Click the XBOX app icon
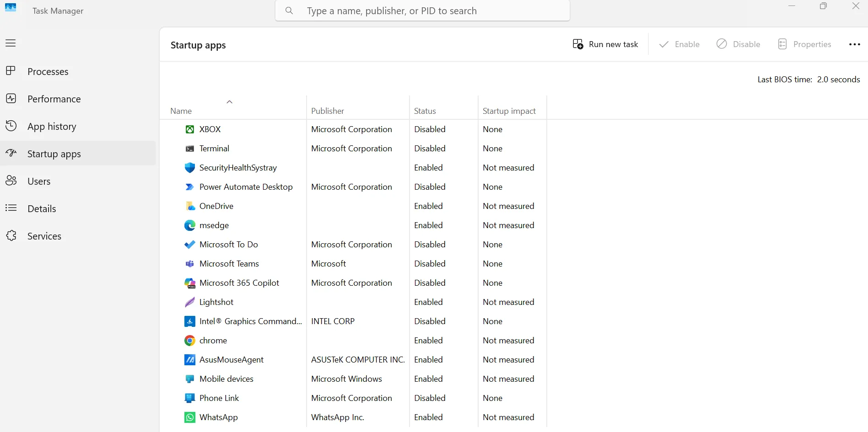 [190, 129]
